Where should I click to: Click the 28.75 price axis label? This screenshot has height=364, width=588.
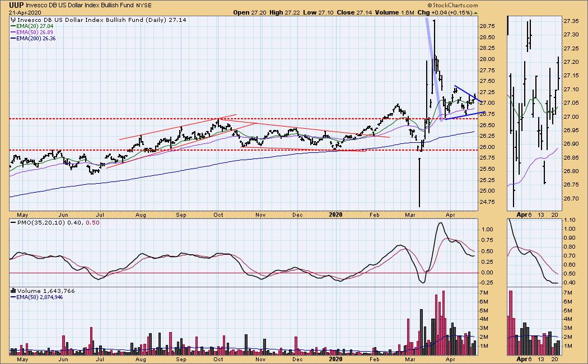[487, 26]
